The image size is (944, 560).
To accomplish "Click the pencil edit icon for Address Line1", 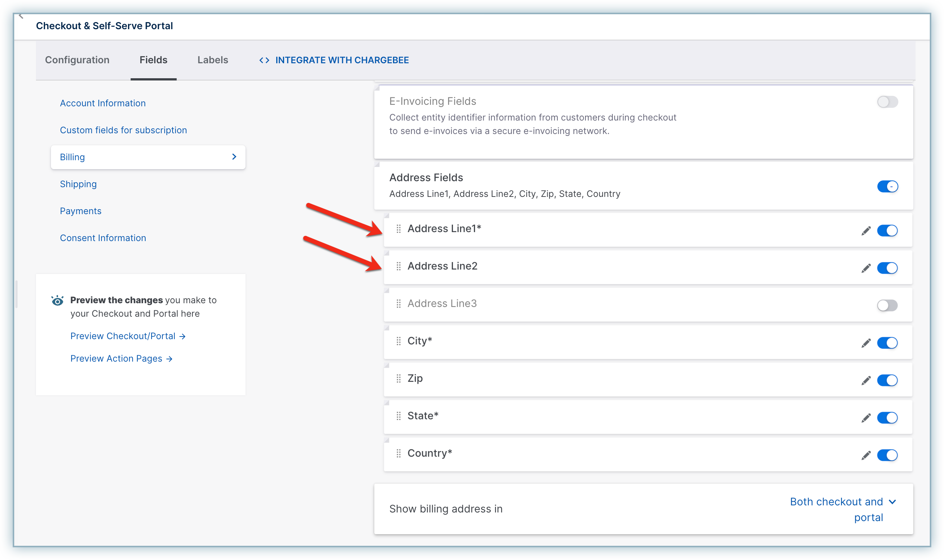I will pos(865,231).
